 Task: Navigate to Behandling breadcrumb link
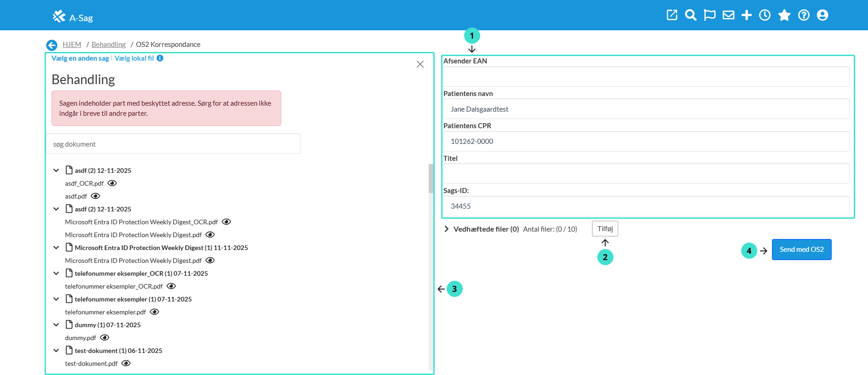(108, 45)
